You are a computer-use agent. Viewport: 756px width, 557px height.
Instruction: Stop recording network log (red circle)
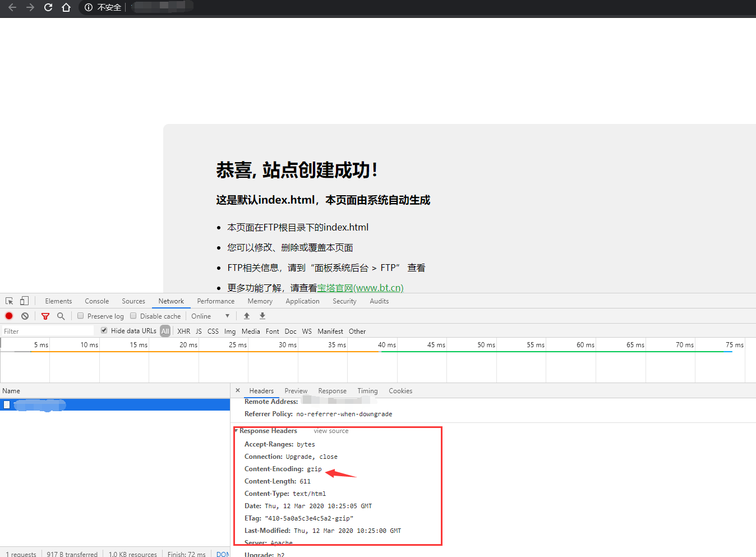[x=9, y=316]
